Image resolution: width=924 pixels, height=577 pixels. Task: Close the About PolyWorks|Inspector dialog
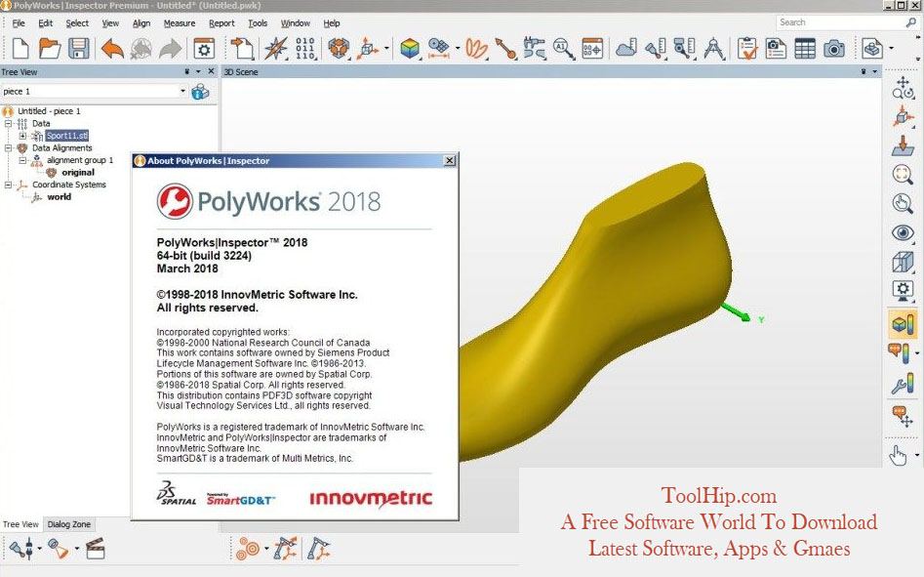click(x=450, y=160)
